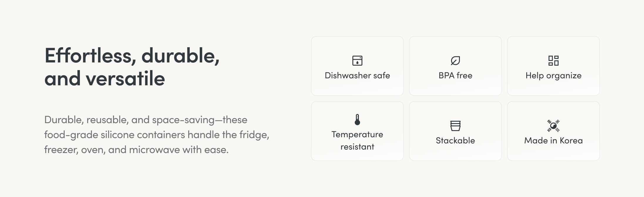The height and width of the screenshot is (197, 644).
Task: Click the description paragraph about silicone containers
Action: [x=157, y=135]
